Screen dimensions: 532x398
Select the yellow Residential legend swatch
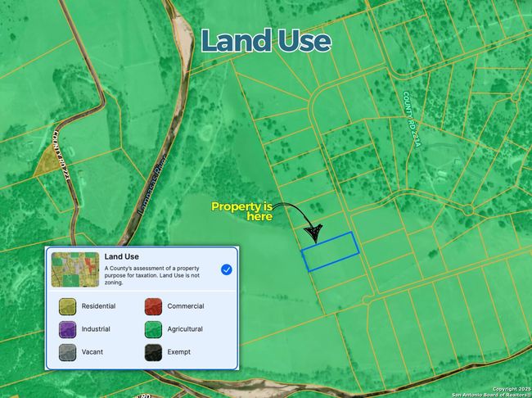(67, 306)
